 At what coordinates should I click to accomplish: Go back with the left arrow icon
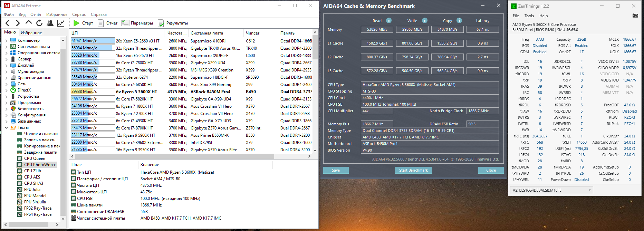(x=8, y=23)
